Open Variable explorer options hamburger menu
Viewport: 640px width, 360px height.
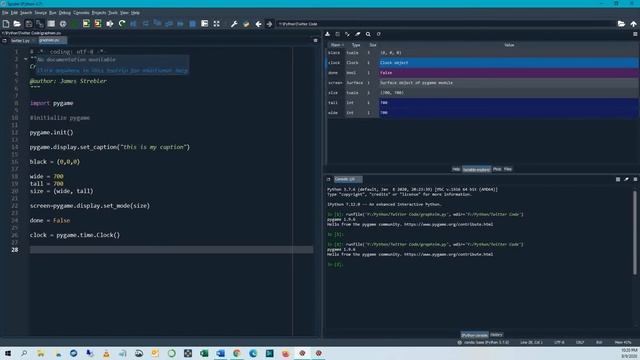pos(635,34)
